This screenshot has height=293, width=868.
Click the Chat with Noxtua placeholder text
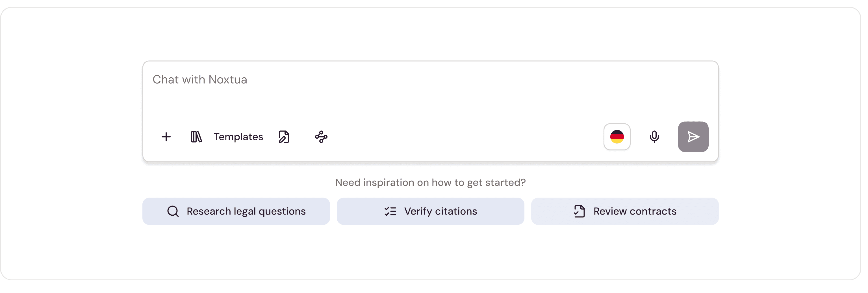[200, 80]
